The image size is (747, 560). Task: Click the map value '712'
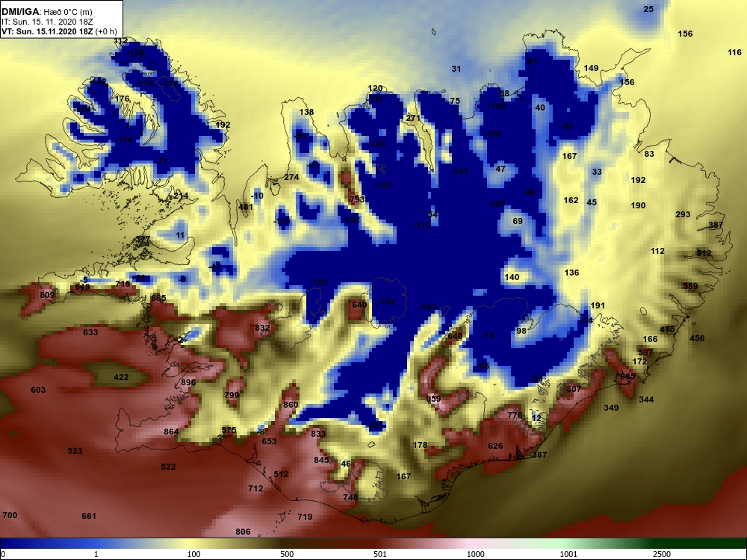click(255, 488)
